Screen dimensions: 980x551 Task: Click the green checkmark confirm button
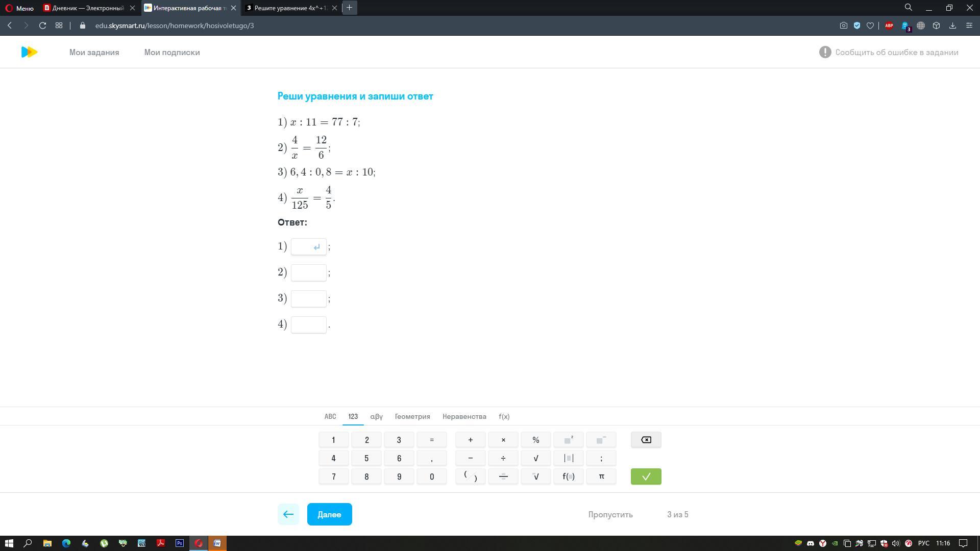click(646, 477)
